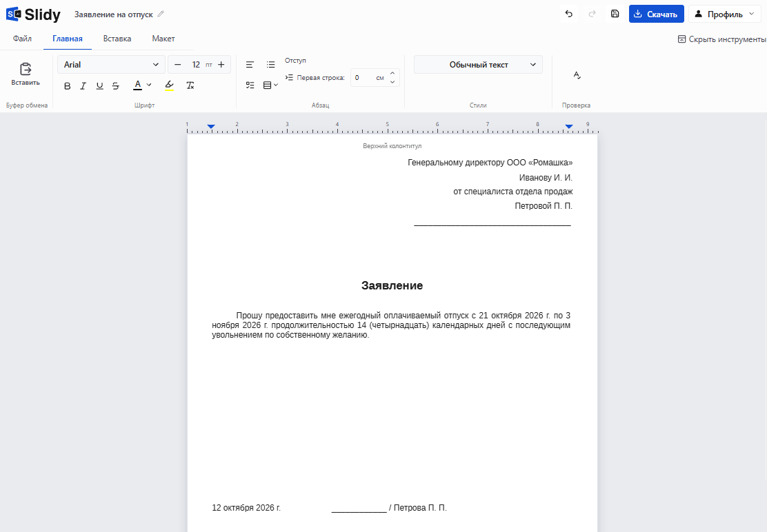Click the Первая строка indent value field
767x532 pixels.
(x=364, y=78)
